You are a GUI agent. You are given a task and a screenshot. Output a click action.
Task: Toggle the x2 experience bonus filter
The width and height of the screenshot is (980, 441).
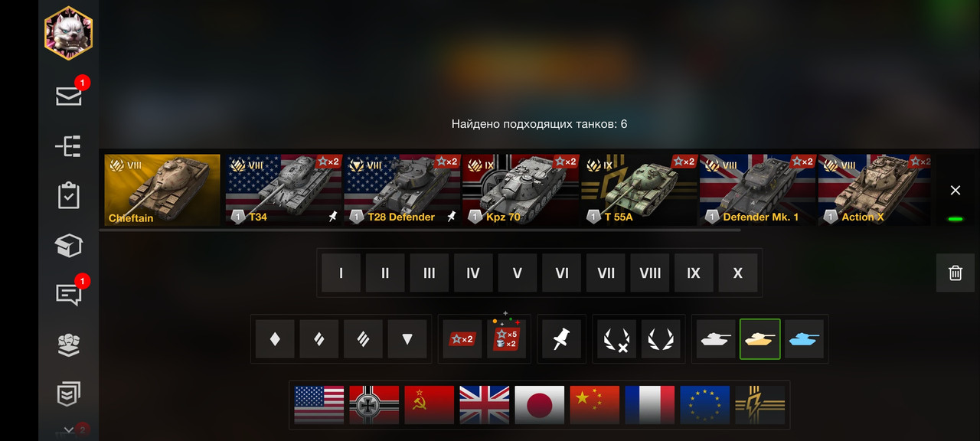click(x=462, y=338)
